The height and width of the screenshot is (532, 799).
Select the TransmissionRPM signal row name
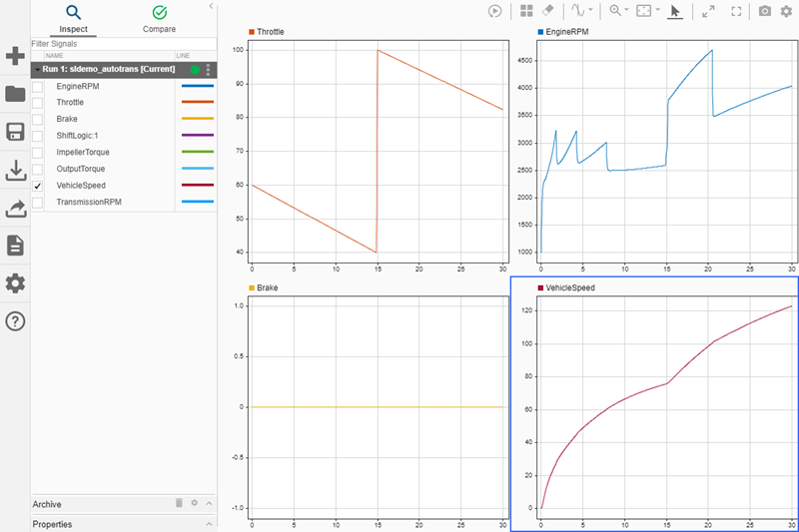tap(89, 202)
